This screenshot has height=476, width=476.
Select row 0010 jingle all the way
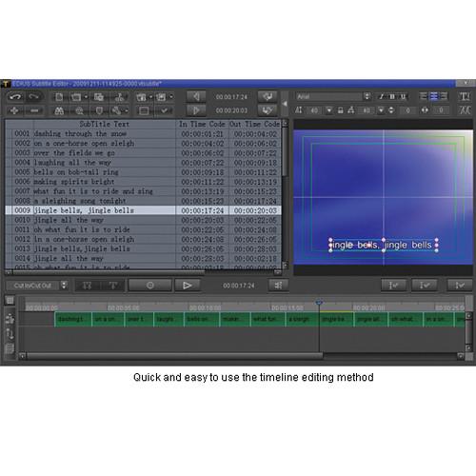point(143,220)
